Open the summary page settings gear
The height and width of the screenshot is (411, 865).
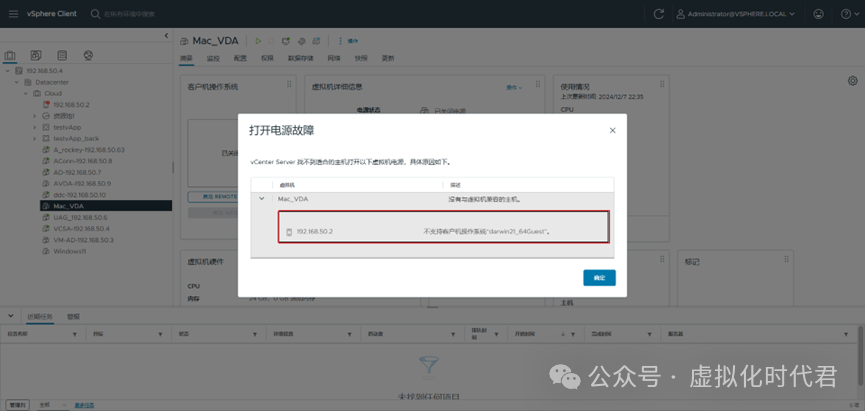click(852, 81)
